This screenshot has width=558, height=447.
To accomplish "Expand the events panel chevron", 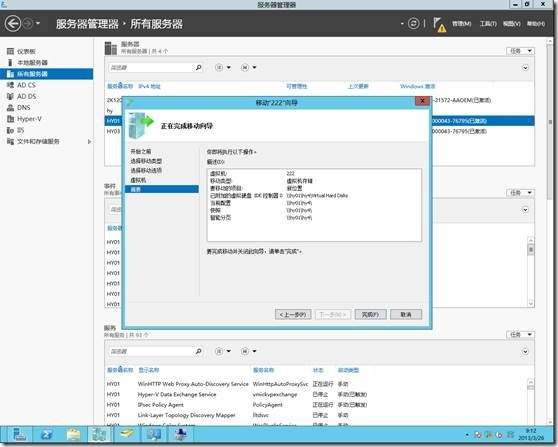I will tap(525, 210).
